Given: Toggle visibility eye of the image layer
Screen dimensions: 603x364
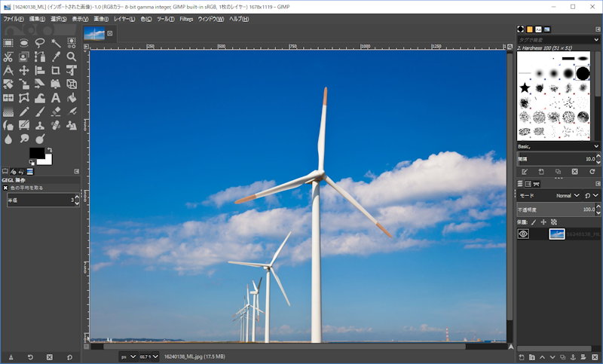Looking at the screenshot, I should click(x=523, y=234).
